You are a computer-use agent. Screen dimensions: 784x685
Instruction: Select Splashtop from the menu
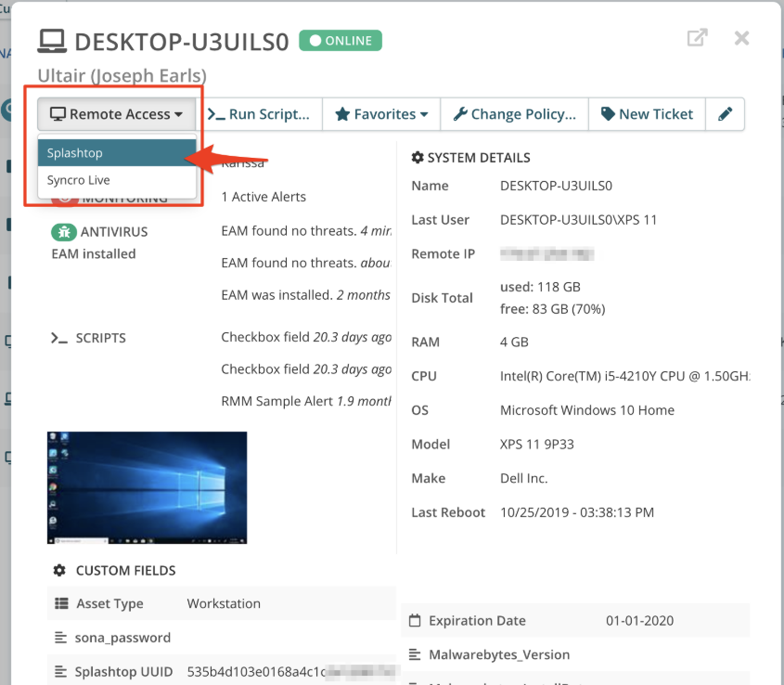(117, 152)
